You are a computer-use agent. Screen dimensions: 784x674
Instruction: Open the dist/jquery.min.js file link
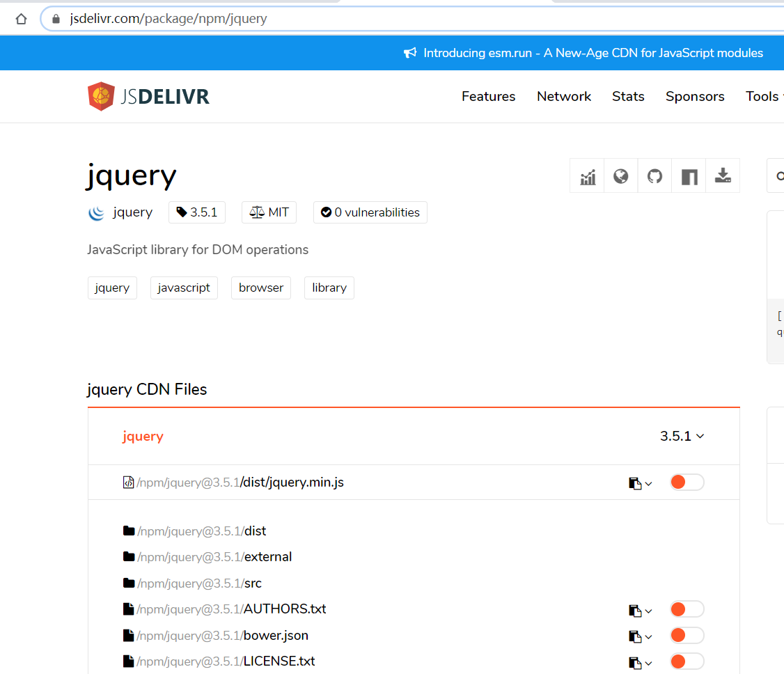[x=240, y=483]
